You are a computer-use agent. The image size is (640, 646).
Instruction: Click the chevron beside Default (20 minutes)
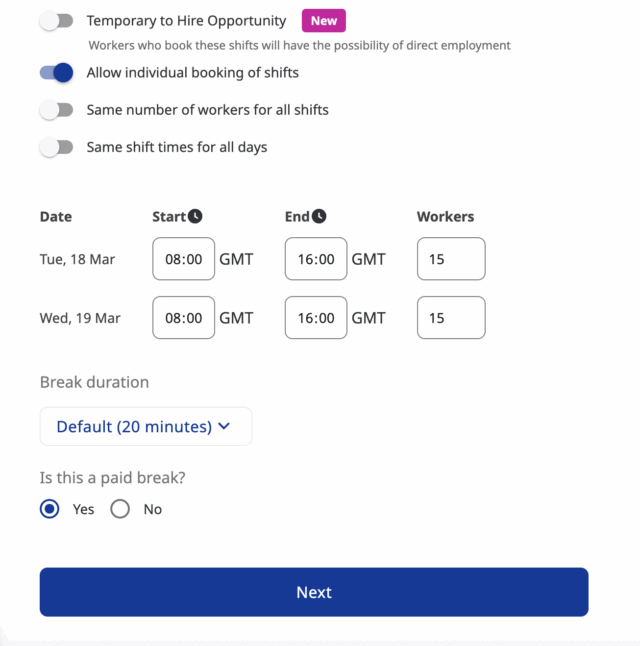(x=224, y=426)
